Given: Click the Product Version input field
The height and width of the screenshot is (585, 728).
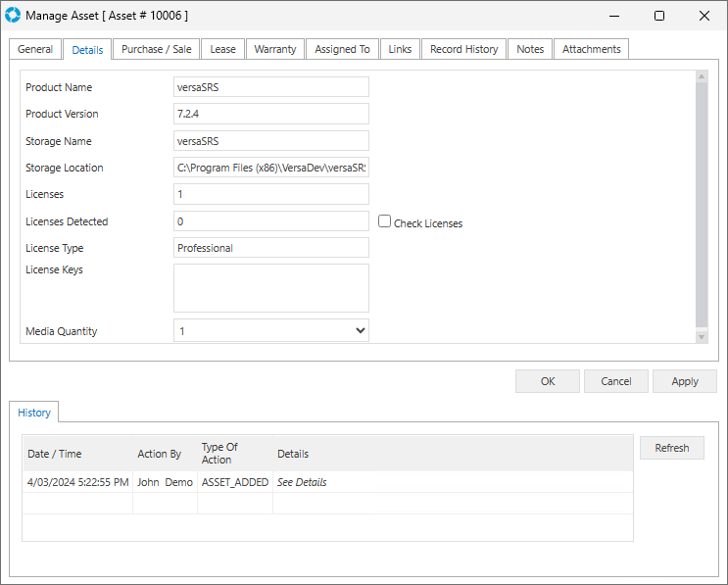Looking at the screenshot, I should pos(270,114).
